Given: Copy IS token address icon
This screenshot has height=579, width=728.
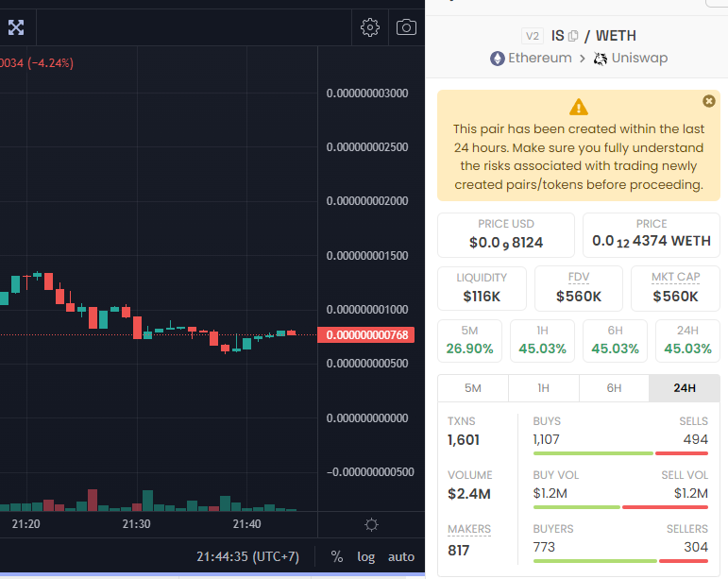Looking at the screenshot, I should click(573, 36).
